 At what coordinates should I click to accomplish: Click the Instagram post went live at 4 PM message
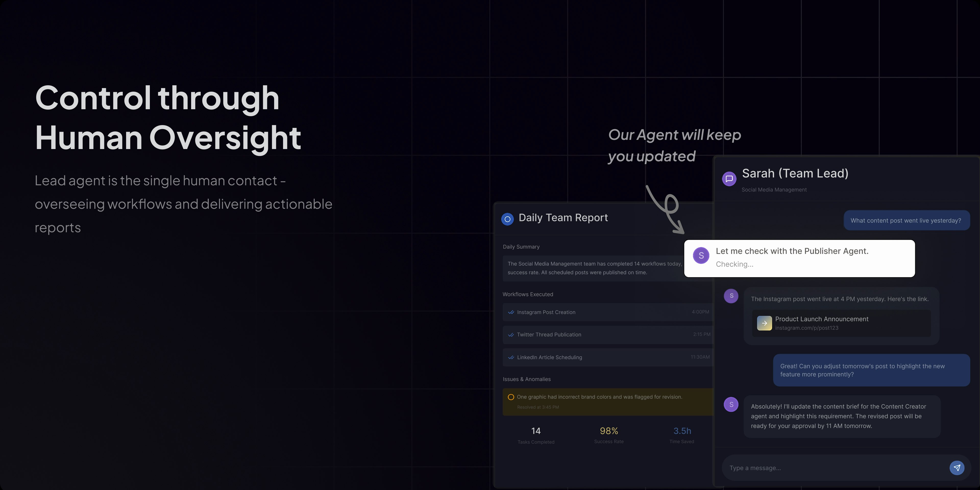(x=840, y=299)
